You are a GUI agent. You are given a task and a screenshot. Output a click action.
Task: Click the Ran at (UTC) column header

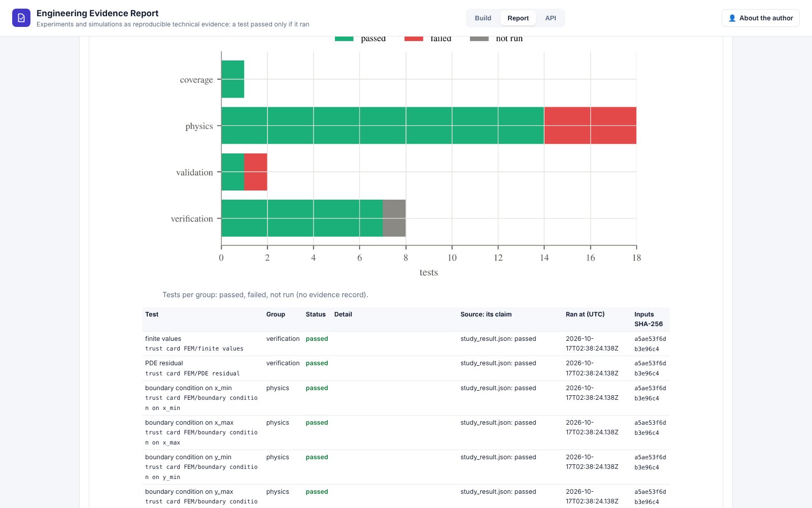click(585, 314)
